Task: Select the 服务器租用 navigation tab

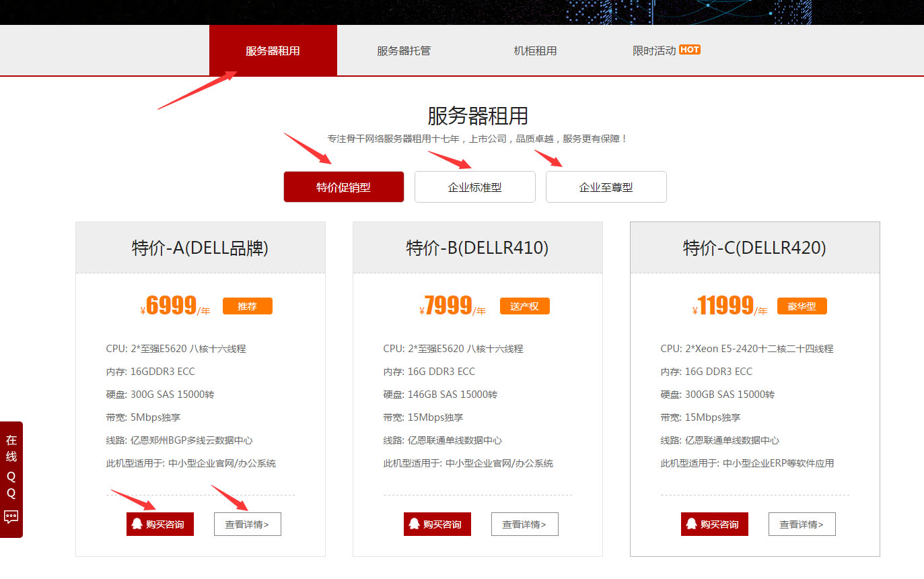Action: tap(273, 50)
